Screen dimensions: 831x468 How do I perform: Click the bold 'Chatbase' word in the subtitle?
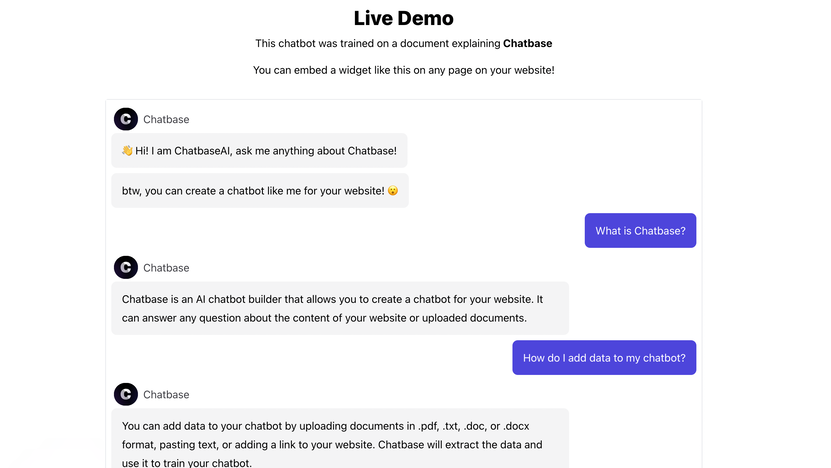point(527,44)
